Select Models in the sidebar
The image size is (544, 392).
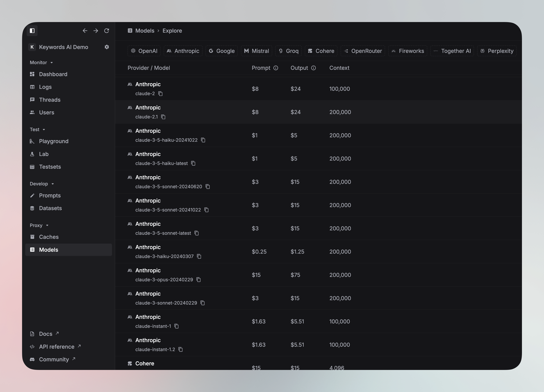pos(69,250)
